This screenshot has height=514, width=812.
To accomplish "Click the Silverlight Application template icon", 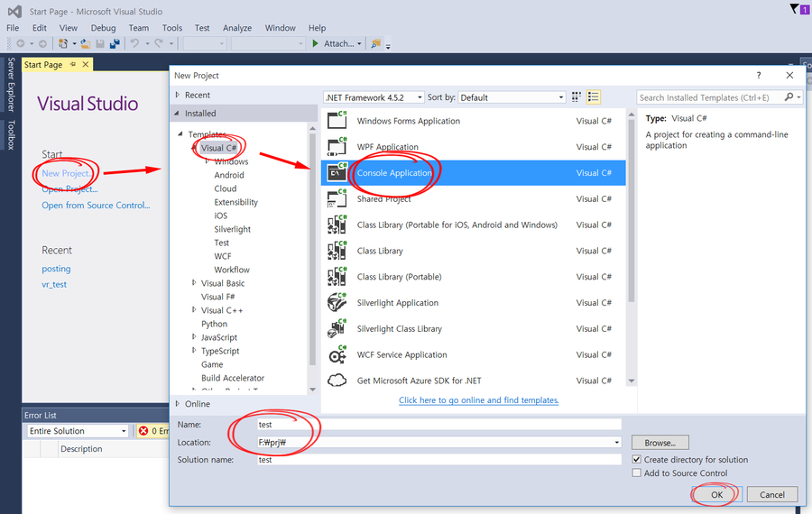I will [x=337, y=302].
